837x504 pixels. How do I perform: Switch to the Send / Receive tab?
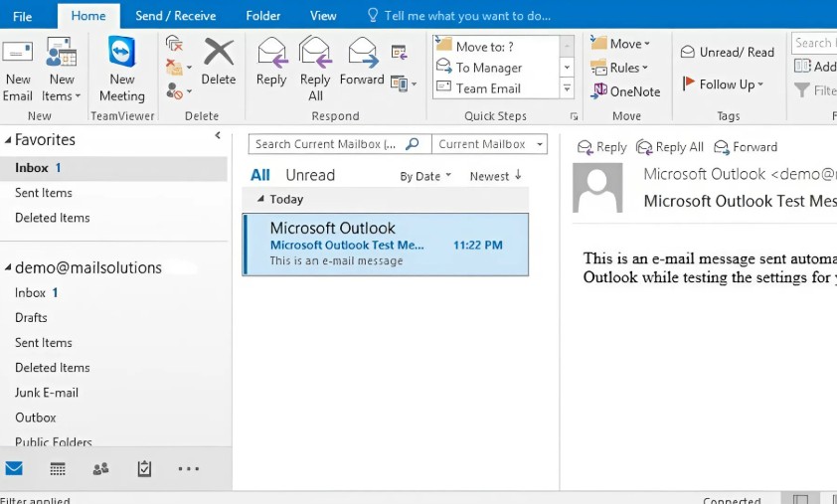click(x=176, y=16)
